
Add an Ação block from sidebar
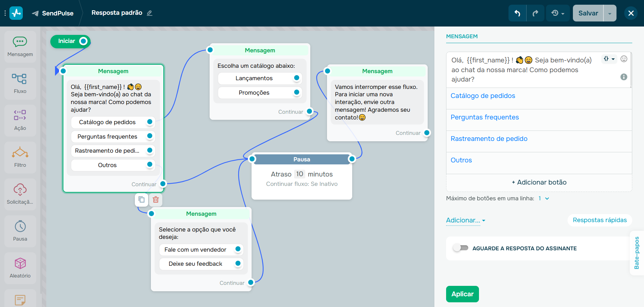pos(20,121)
